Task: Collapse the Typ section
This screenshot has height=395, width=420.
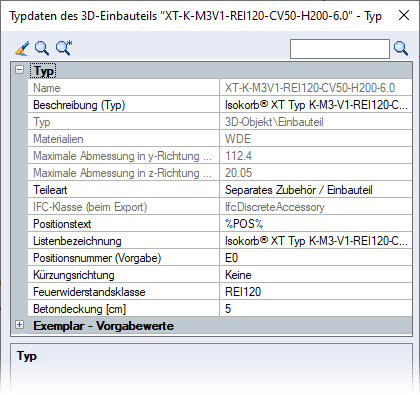Action: [20, 70]
